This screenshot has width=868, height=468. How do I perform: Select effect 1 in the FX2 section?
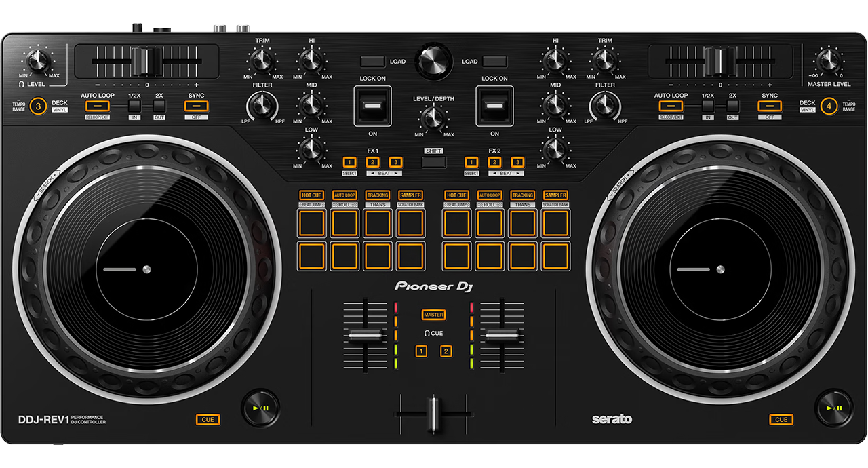[471, 162]
